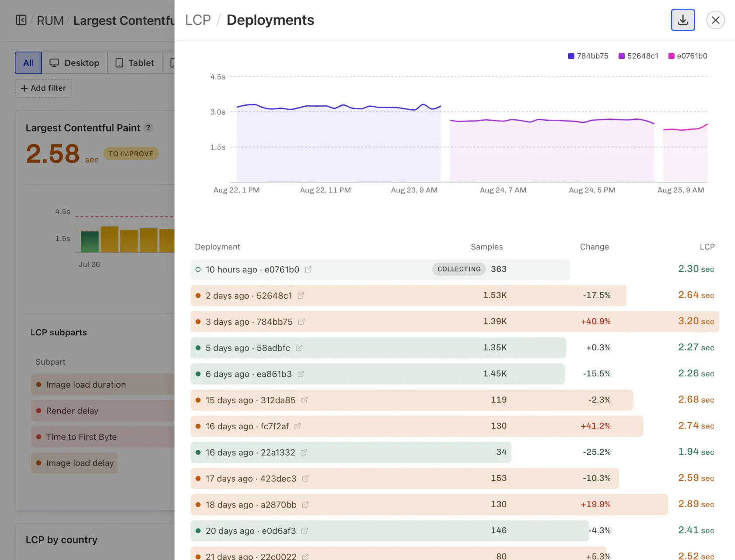Screen dimensions: 735x560
Task: Select the 6 days ago ea861b3 deployment row
Action: (x=455, y=374)
